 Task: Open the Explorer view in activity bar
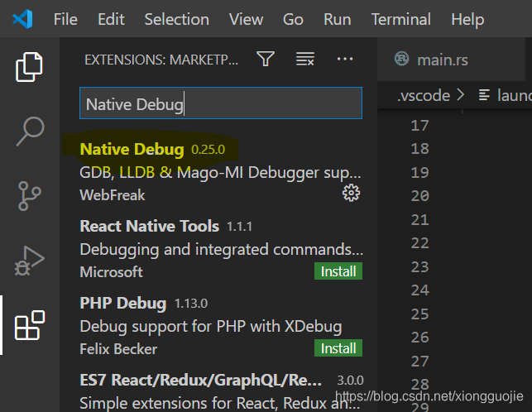click(x=29, y=67)
